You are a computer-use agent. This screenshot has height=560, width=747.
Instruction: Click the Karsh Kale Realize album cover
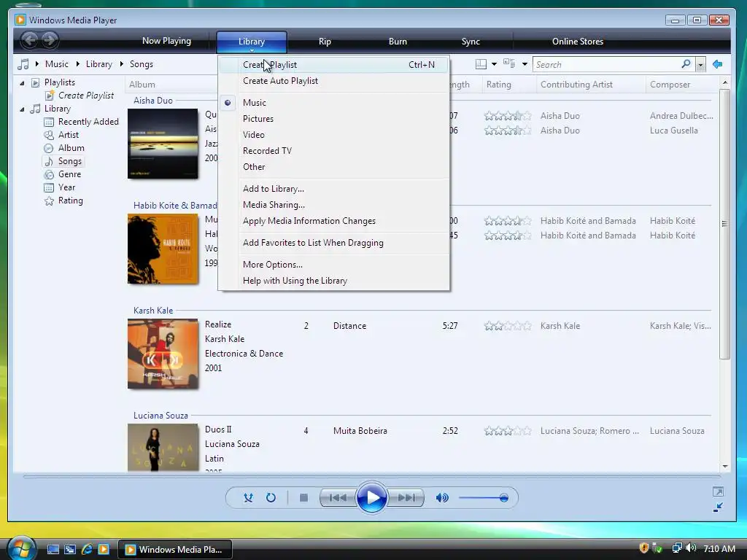click(163, 354)
